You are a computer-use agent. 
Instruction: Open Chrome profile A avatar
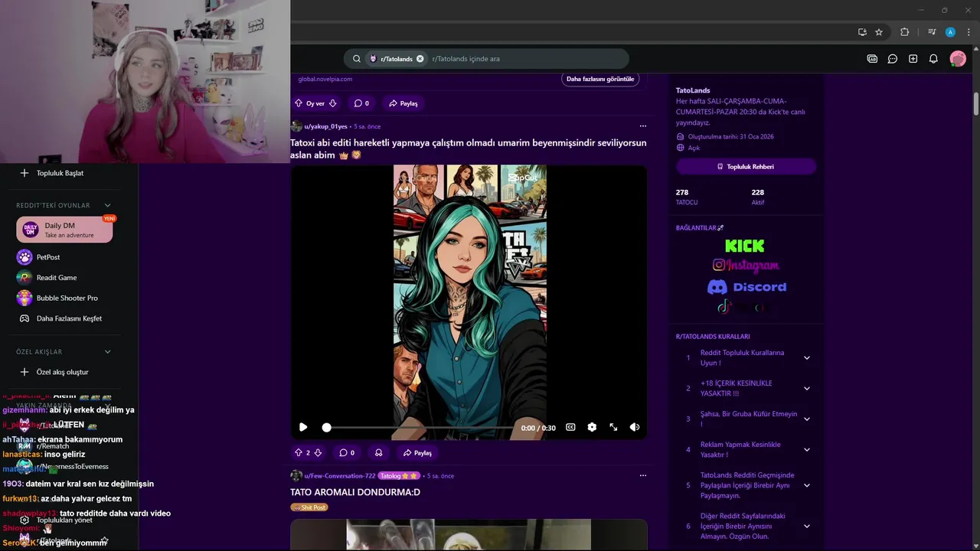coord(950,32)
